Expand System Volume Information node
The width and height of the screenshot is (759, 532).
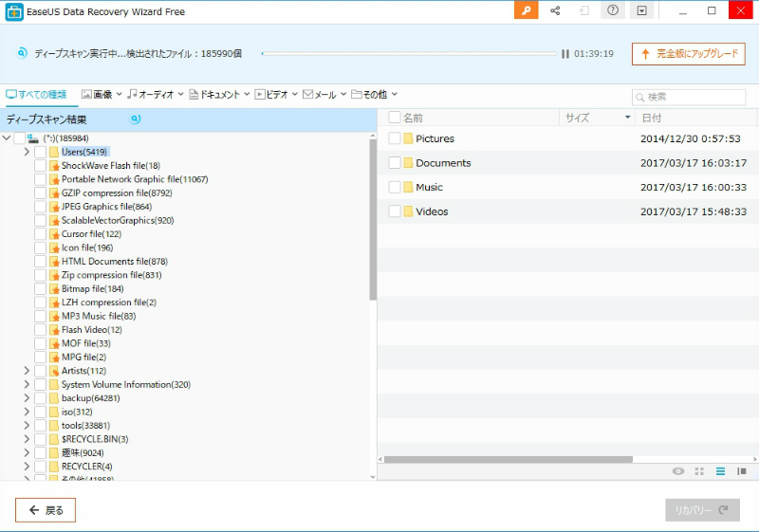click(27, 384)
